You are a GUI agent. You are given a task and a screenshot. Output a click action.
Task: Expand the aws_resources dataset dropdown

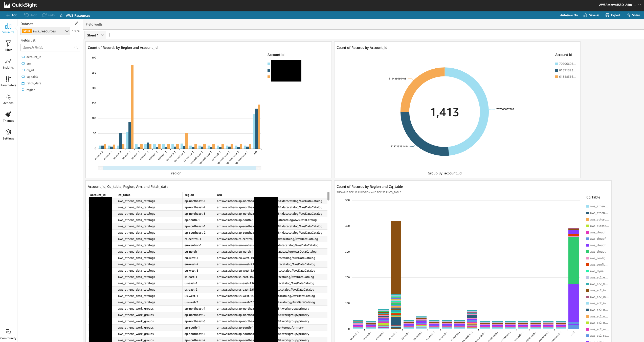pyautogui.click(x=67, y=31)
